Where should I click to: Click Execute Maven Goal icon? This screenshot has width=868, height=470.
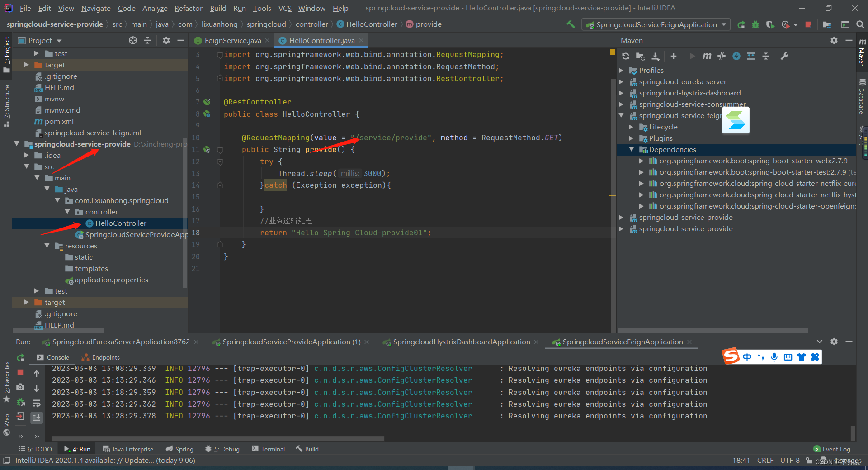(x=707, y=56)
